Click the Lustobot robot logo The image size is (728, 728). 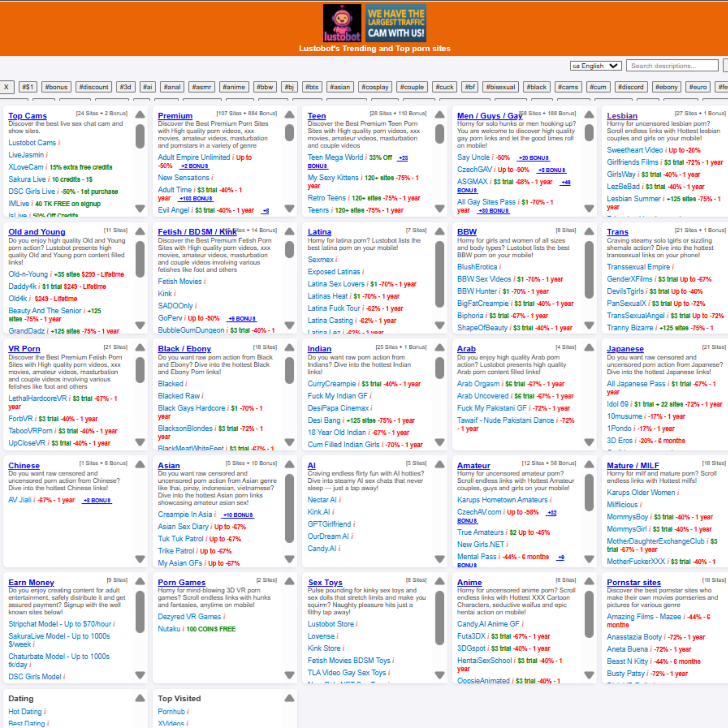coord(342,23)
